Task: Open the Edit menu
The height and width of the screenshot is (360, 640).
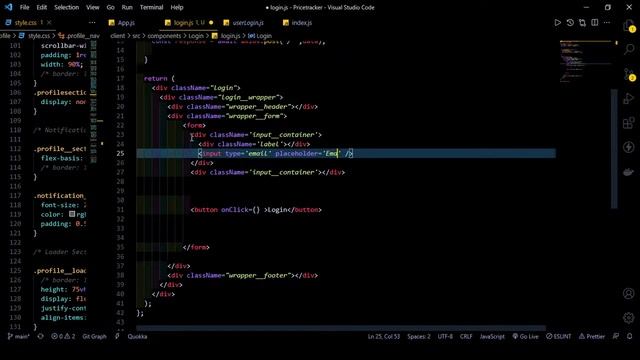Action: click(x=42, y=7)
